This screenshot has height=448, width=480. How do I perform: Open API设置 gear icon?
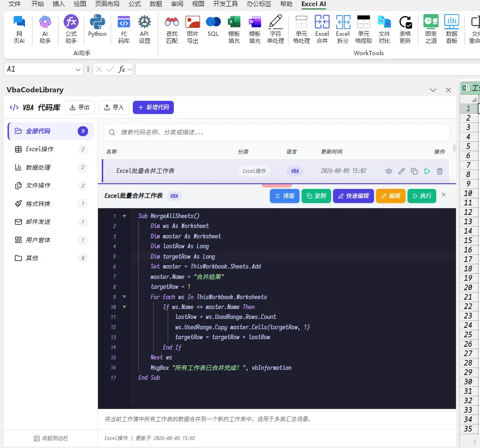[145, 29]
